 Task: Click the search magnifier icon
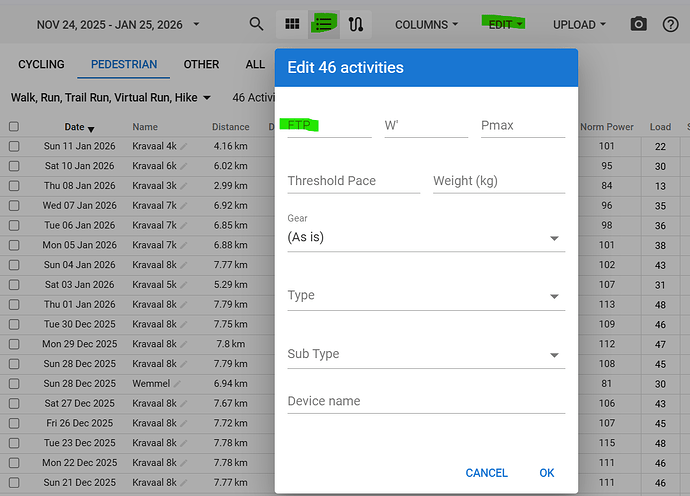tap(256, 24)
